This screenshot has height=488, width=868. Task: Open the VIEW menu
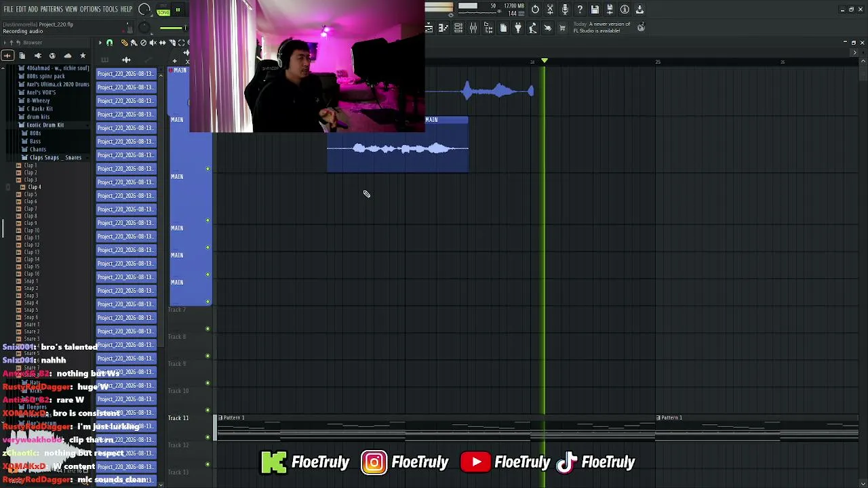click(x=71, y=9)
